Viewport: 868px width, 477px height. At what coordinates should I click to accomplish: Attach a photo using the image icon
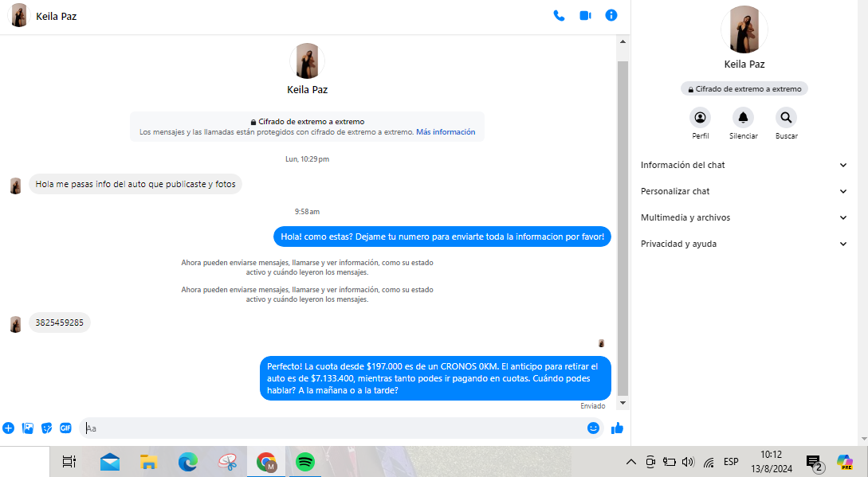(x=28, y=428)
